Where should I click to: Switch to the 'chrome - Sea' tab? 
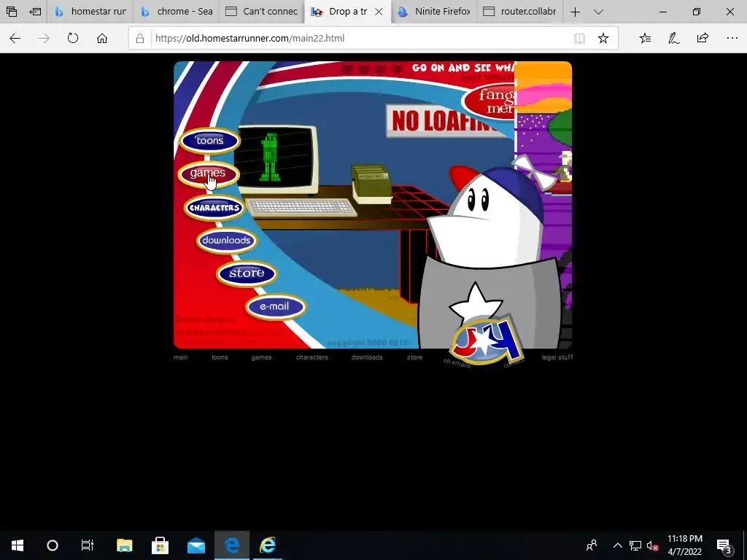(x=176, y=12)
